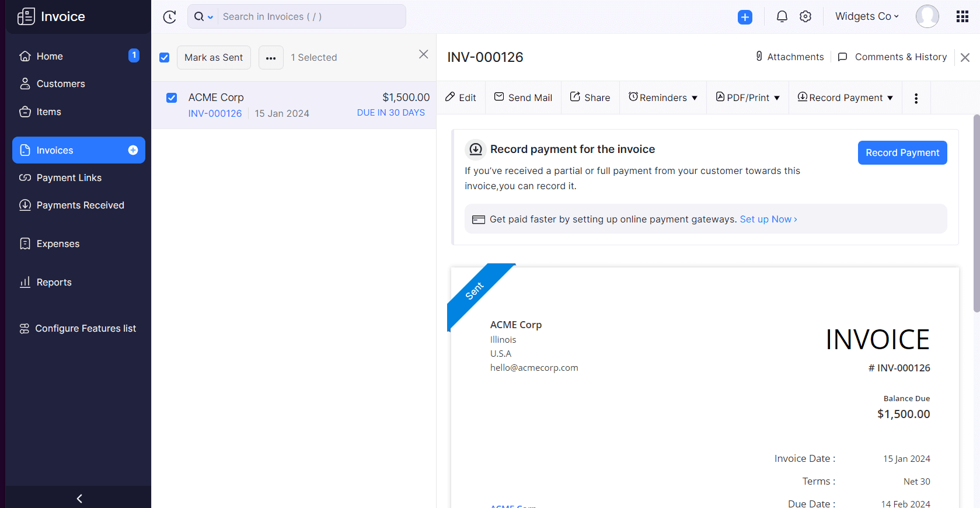Open the Customers section

pyautogui.click(x=61, y=83)
